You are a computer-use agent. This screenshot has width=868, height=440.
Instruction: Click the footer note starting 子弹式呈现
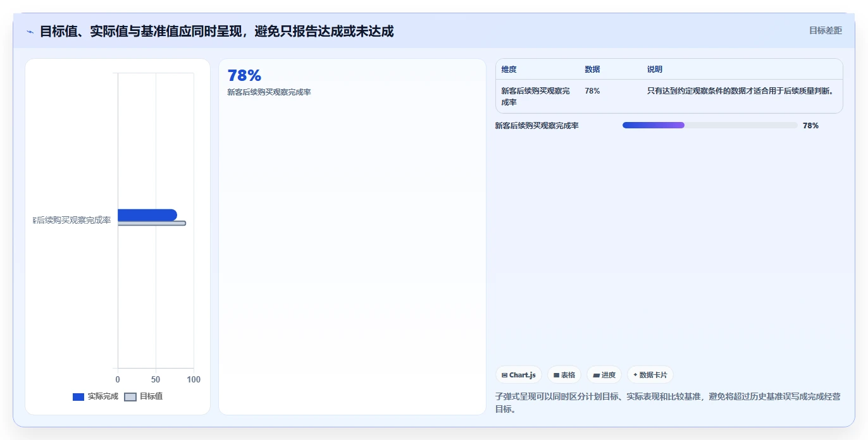pyautogui.click(x=667, y=403)
